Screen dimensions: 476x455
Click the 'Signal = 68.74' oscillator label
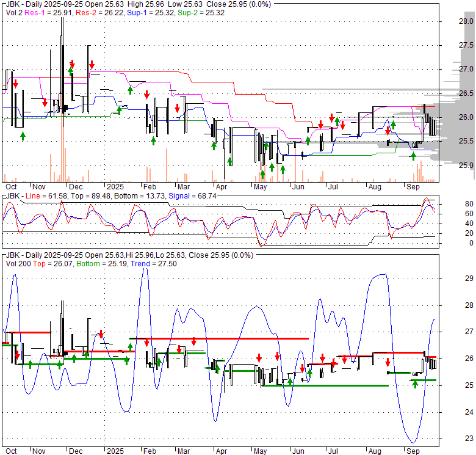point(192,196)
